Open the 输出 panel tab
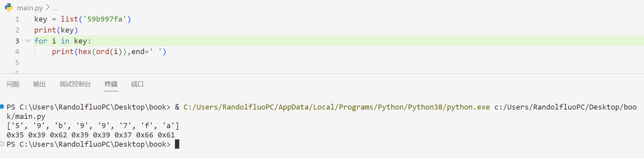Viewport: 644px width, 158px height. coord(40,84)
